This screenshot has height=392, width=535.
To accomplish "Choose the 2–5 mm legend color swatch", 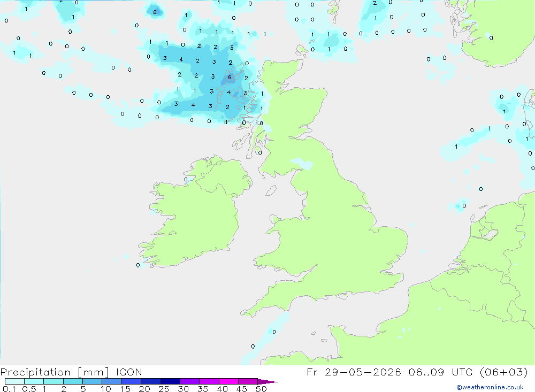I will coord(73,381).
